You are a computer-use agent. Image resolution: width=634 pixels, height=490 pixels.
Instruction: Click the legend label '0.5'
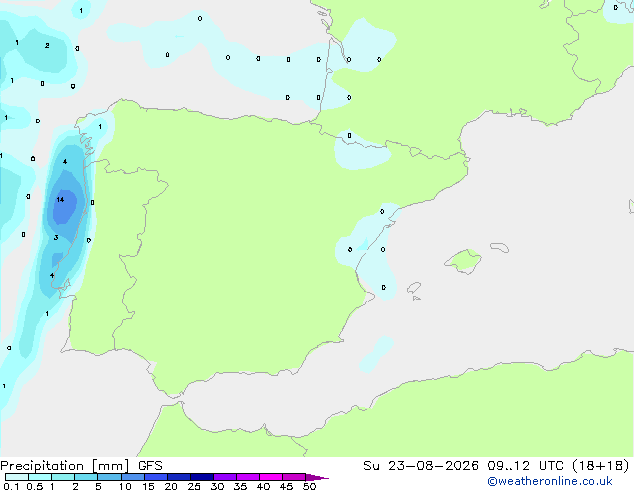pyautogui.click(x=34, y=486)
